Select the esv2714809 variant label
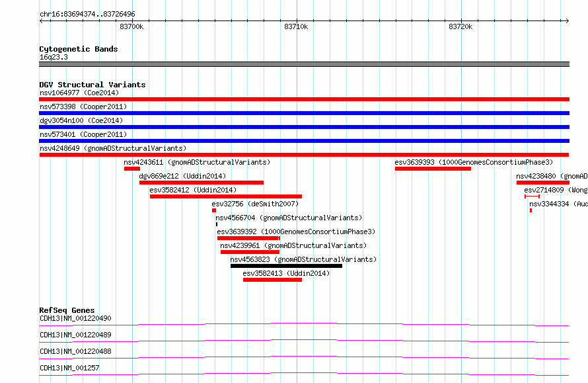The width and height of the screenshot is (588, 383). point(556,190)
